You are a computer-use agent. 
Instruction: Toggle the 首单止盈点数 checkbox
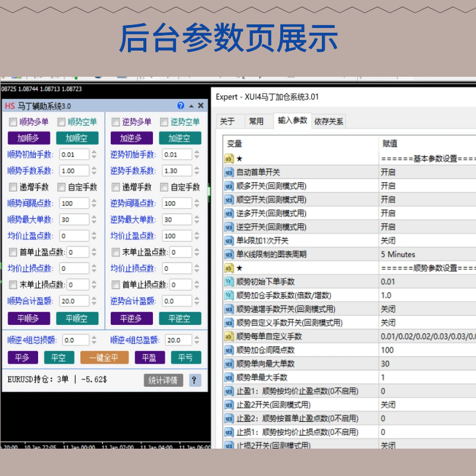(x=13, y=252)
